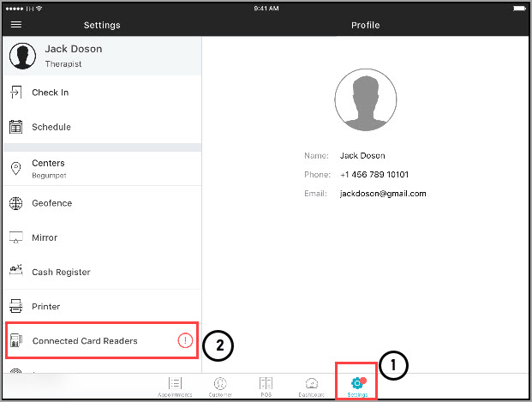Viewport: 532px width, 402px height.
Task: Open the Check In row
Action: coord(102,93)
